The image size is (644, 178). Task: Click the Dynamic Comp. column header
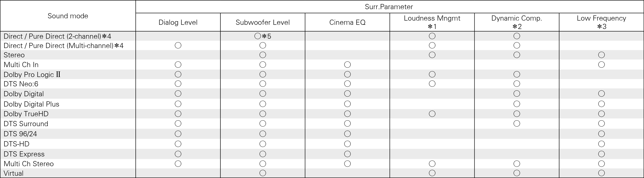[517, 22]
